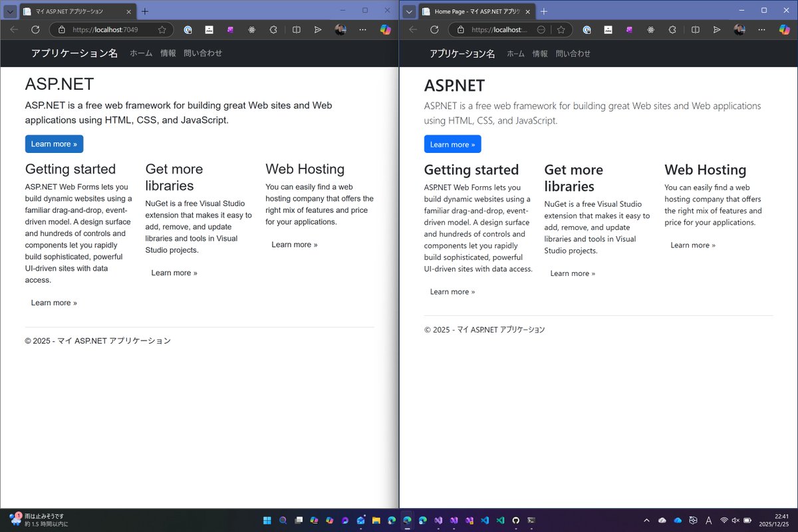
Task: Open Copilot in the right browser window
Action: pyautogui.click(x=784, y=30)
